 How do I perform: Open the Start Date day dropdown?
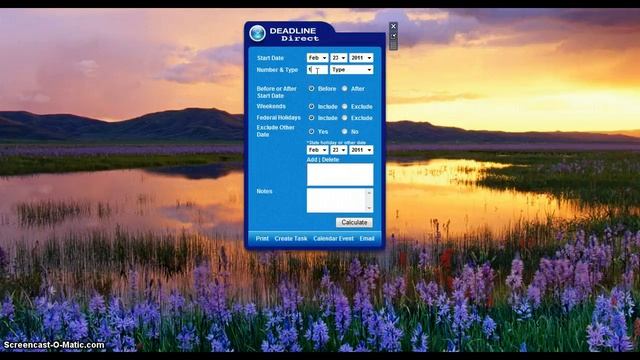click(339, 58)
